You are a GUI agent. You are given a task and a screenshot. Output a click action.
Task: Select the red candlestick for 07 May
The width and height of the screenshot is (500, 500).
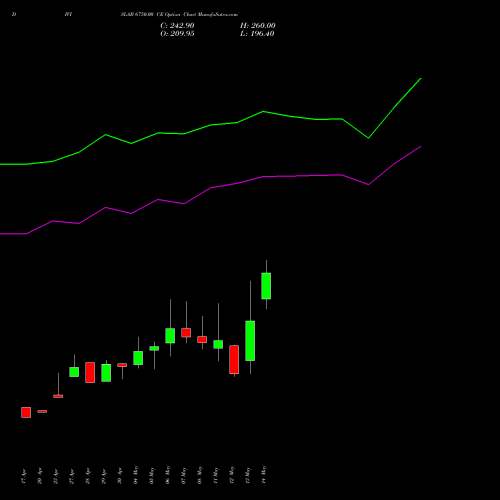(x=186, y=333)
